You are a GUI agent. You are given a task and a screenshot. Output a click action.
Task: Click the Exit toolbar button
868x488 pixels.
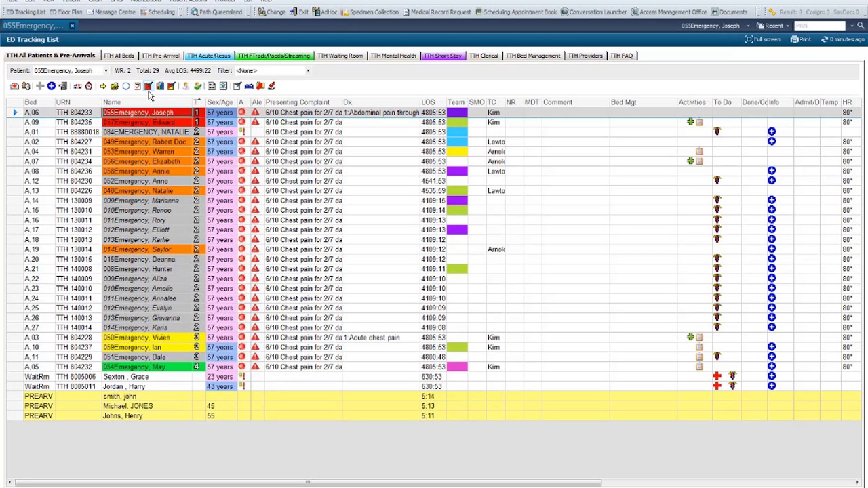299,12
